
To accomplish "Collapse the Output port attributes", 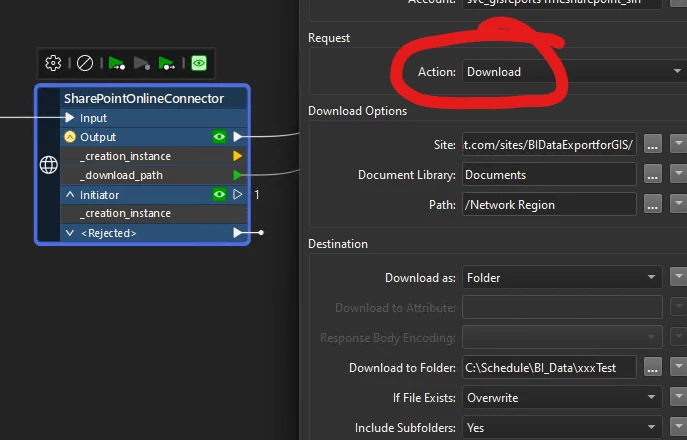I will pos(70,137).
